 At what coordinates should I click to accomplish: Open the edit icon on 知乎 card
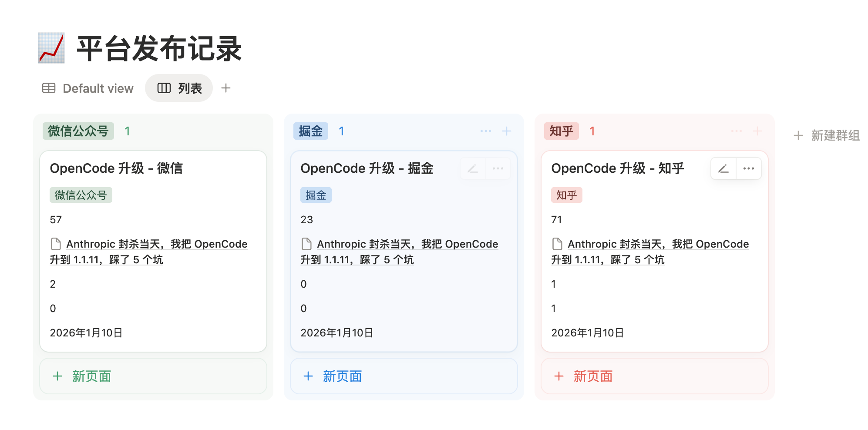tap(723, 168)
